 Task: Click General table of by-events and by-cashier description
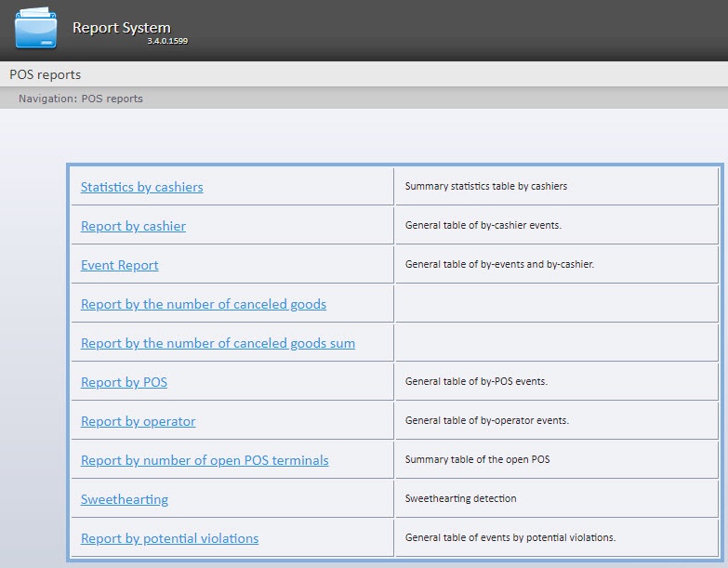point(498,264)
